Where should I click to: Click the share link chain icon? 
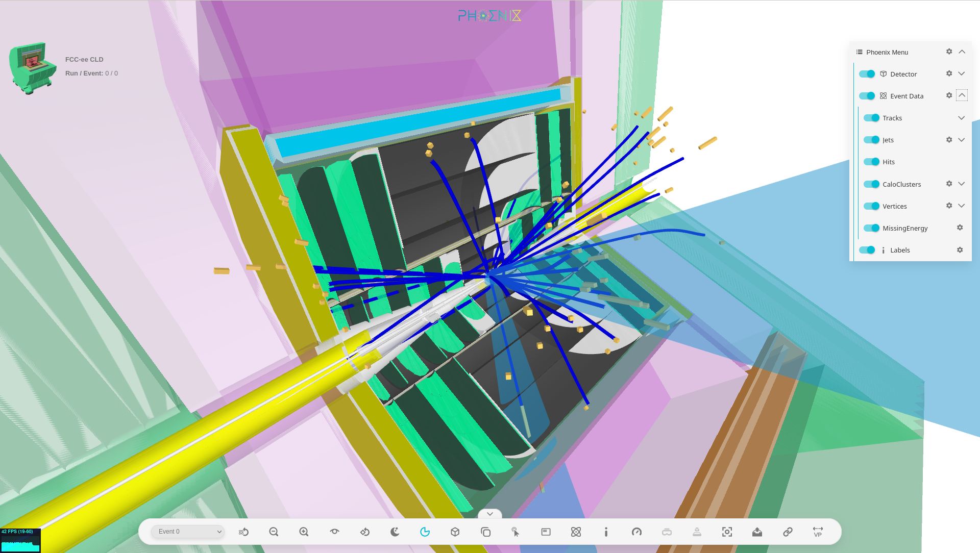tap(788, 532)
